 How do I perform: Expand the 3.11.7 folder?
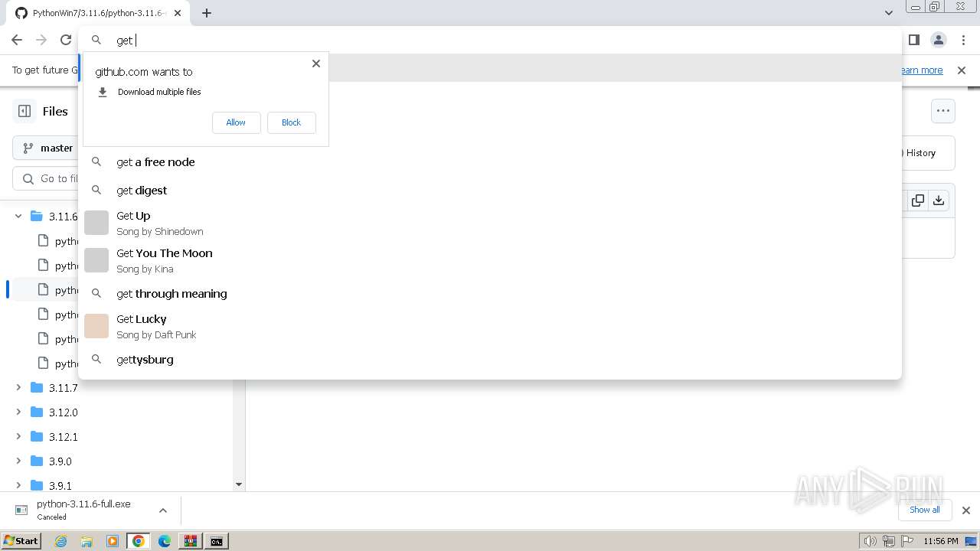point(18,388)
